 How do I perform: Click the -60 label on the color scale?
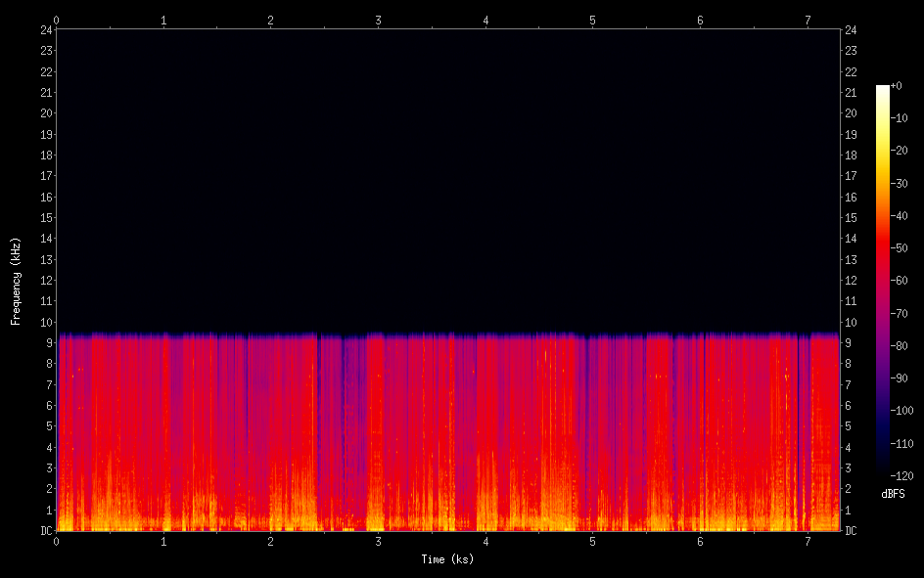coord(899,281)
